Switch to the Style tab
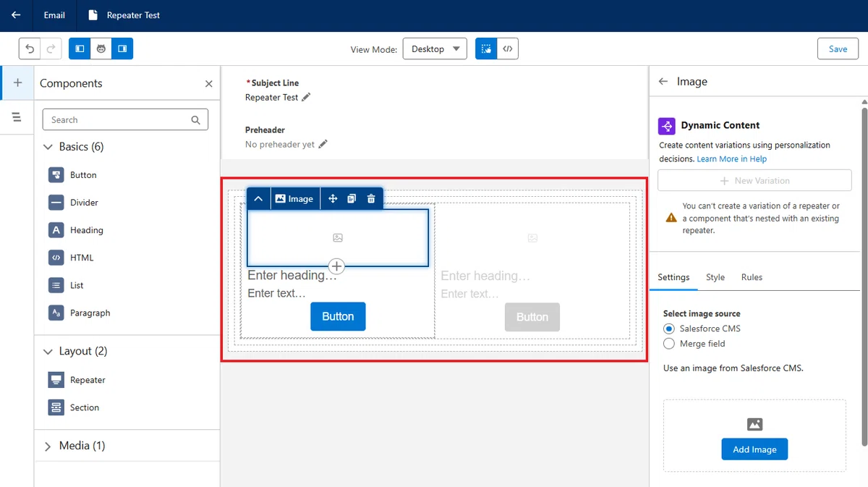This screenshot has height=487, width=868. 715,277
